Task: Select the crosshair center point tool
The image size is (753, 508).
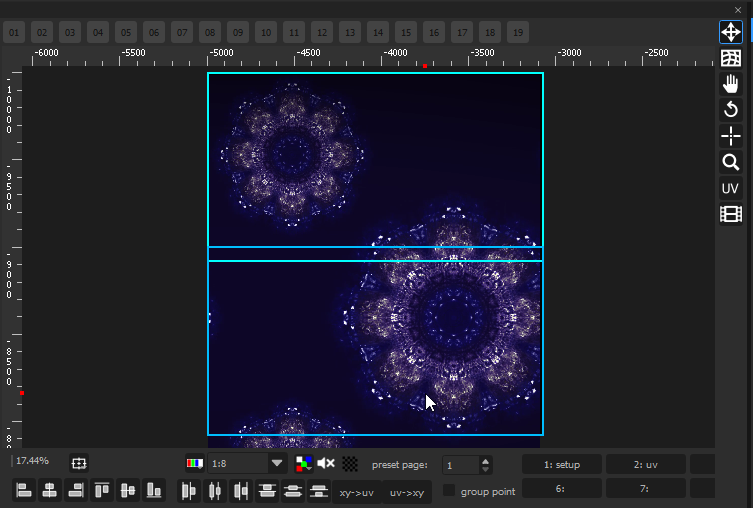Action: click(731, 136)
